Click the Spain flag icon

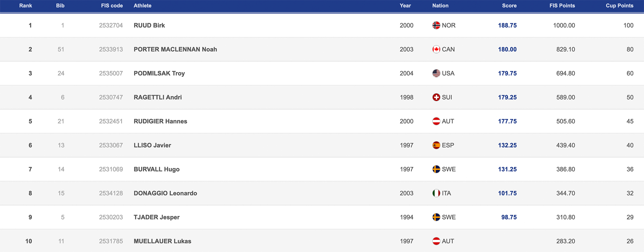point(436,145)
